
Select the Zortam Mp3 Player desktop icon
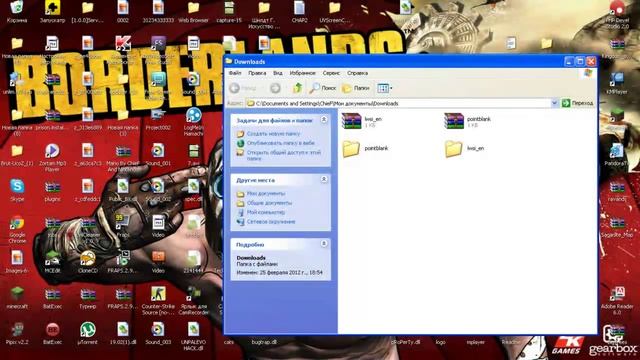[x=52, y=157]
